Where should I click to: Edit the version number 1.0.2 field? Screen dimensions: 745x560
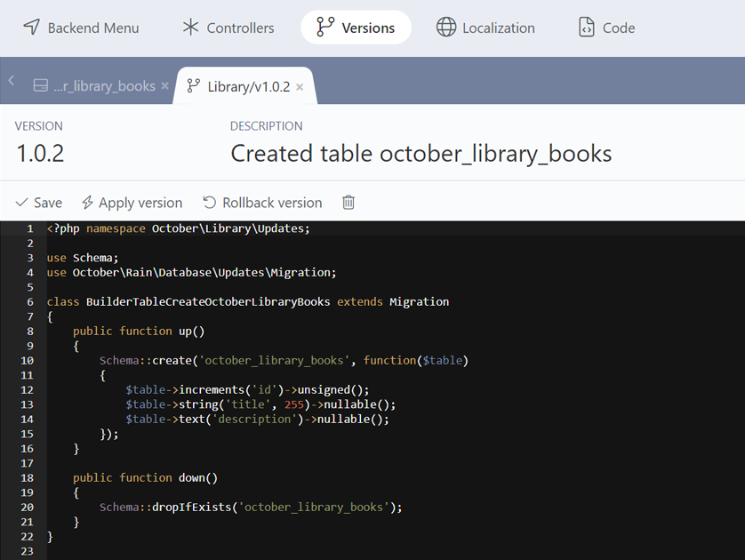pos(40,154)
